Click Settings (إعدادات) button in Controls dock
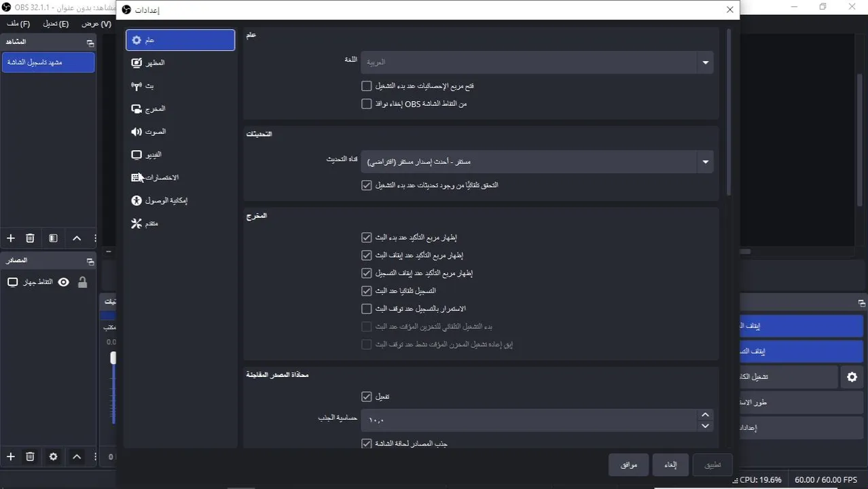This screenshot has height=489, width=868. pyautogui.click(x=801, y=428)
